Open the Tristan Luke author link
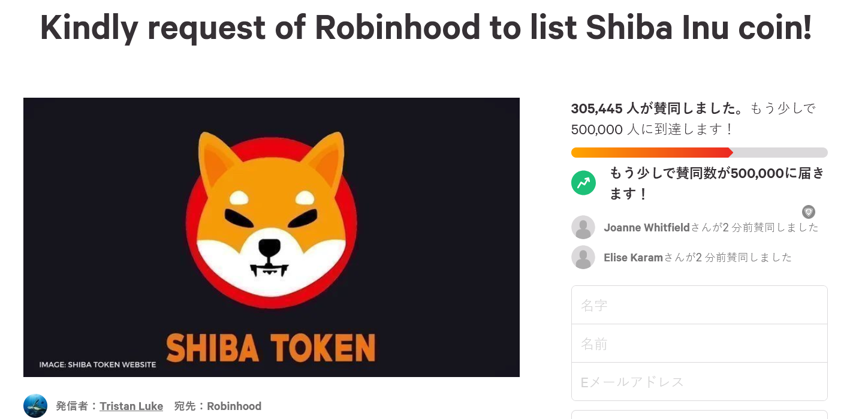 click(131, 406)
